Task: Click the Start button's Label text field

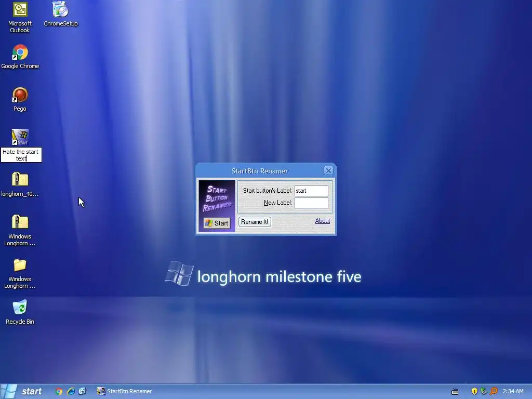Action: (x=311, y=191)
